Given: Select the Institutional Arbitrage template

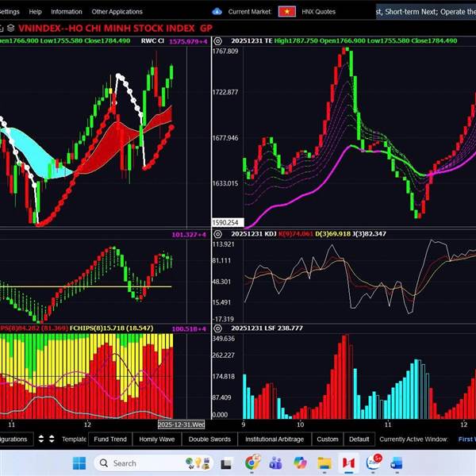Looking at the screenshot, I should [274, 439].
